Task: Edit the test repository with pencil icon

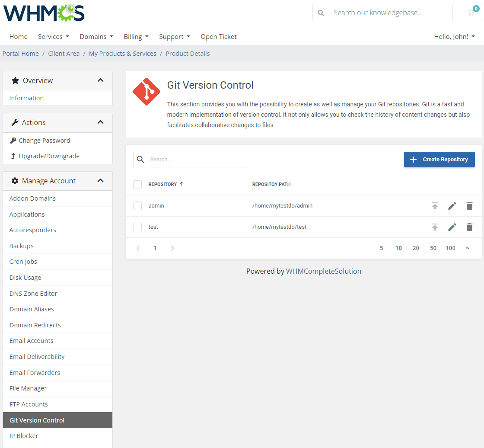Action: tap(452, 227)
